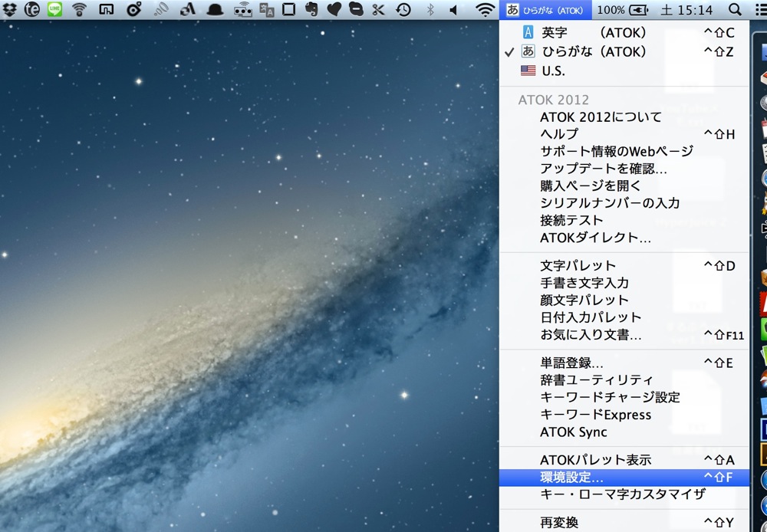Toggle ATOKパレット表示
767x532 pixels.
[x=624, y=460]
